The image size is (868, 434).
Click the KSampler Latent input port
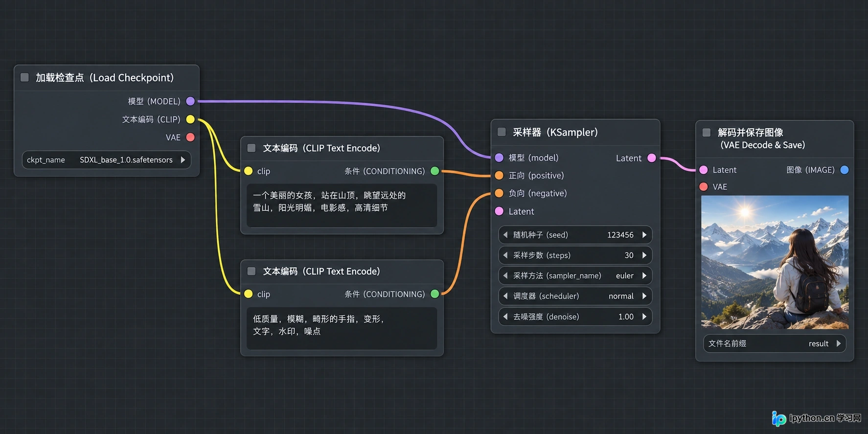499,211
